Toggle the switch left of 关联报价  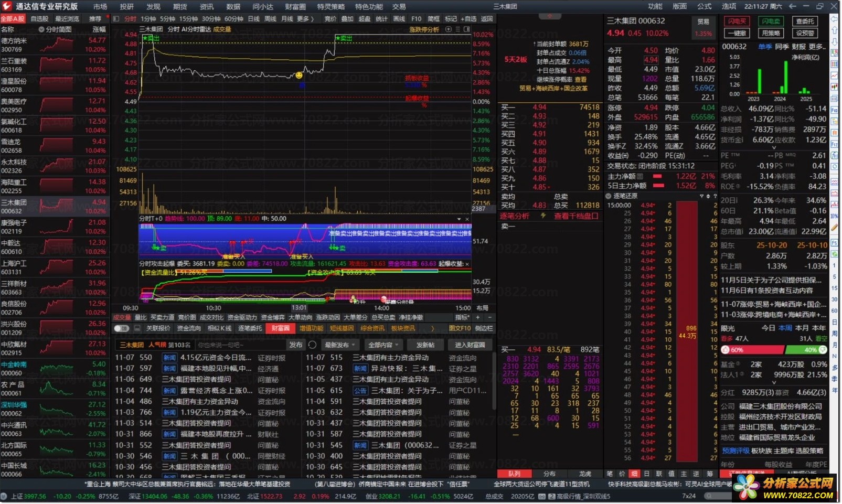(x=122, y=328)
